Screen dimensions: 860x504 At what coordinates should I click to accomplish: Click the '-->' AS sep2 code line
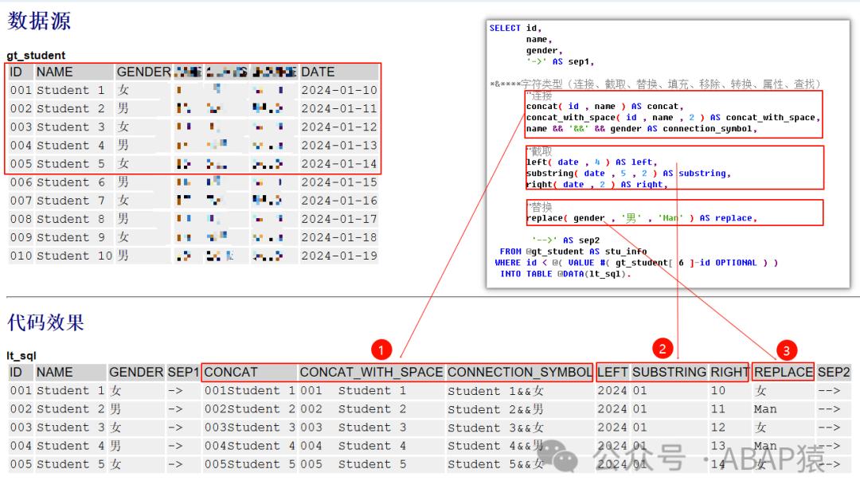pyautogui.click(x=565, y=240)
